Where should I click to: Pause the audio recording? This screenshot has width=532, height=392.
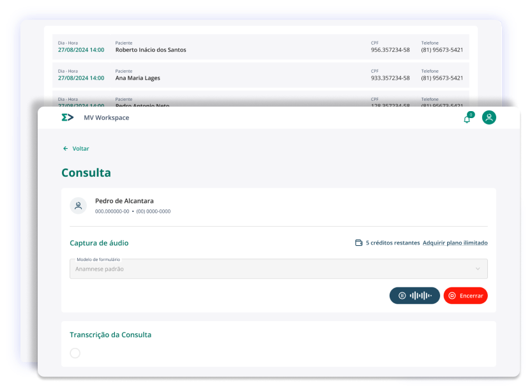(x=402, y=296)
